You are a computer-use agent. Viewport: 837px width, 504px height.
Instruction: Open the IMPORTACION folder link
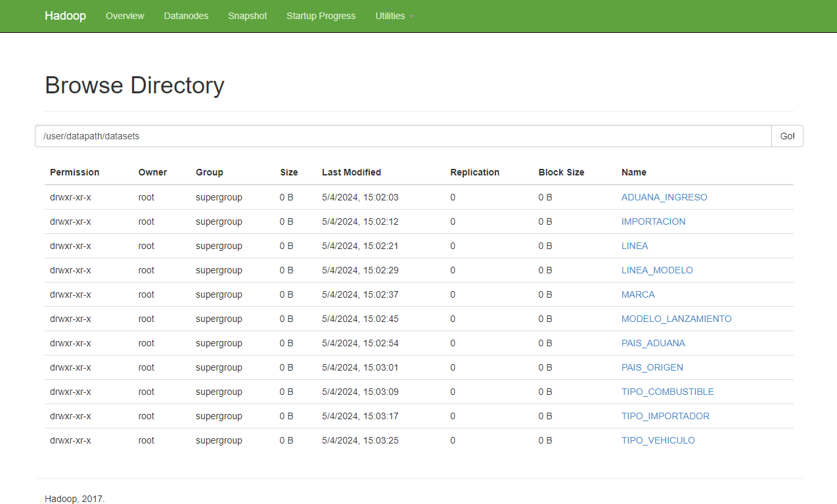(653, 221)
